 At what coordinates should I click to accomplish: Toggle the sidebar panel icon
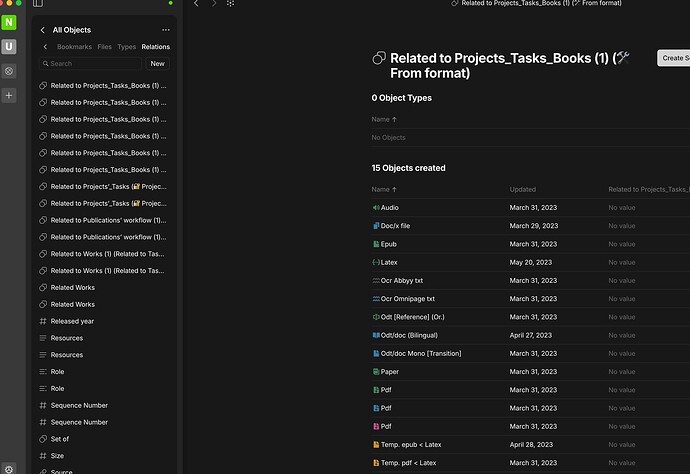(x=38, y=3)
